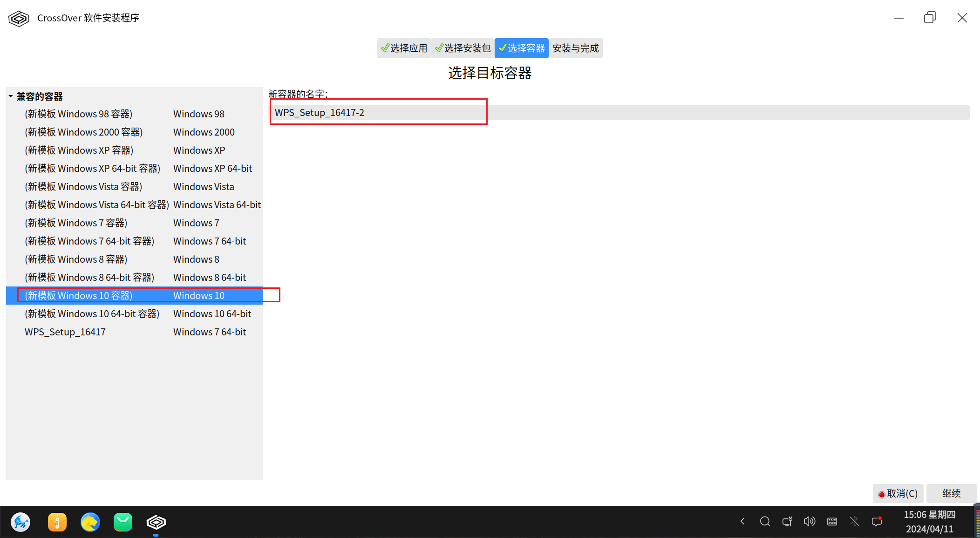This screenshot has height=538, width=980.
Task: Expand hidden tray icons with the left arrow
Action: (742, 521)
